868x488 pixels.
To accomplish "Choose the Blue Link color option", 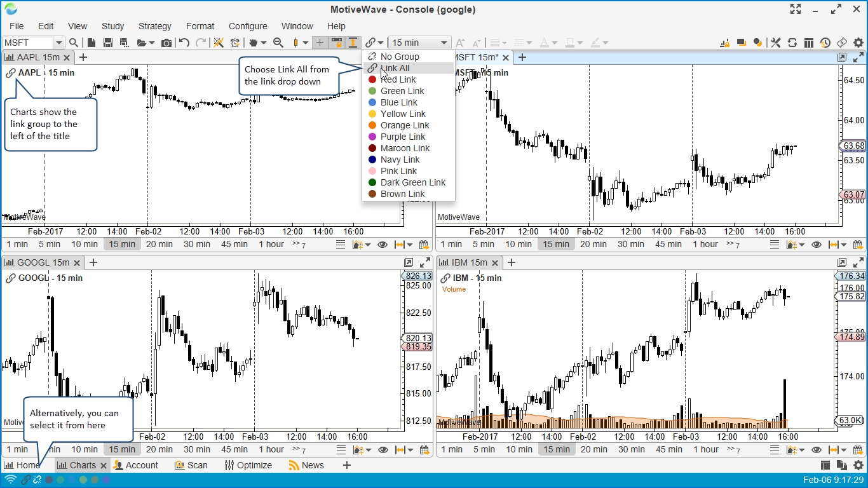I will coord(409,102).
